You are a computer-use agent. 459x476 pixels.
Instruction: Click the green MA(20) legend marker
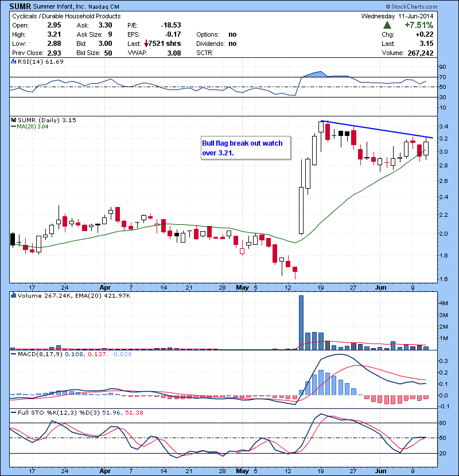(13, 127)
